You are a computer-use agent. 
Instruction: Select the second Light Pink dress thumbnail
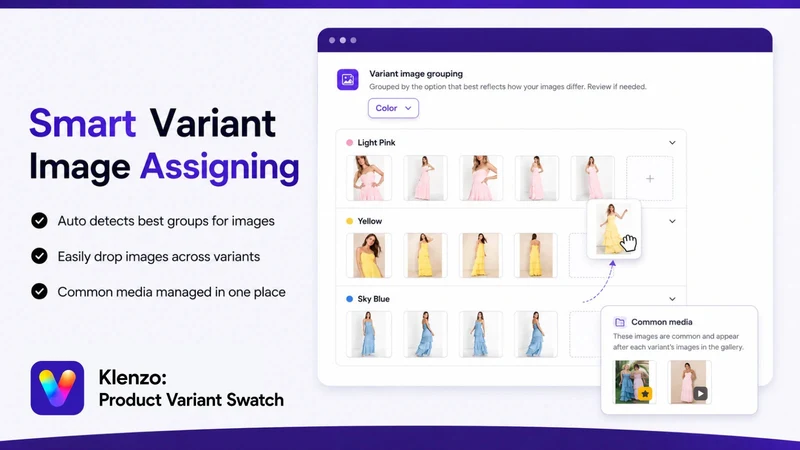(x=425, y=178)
